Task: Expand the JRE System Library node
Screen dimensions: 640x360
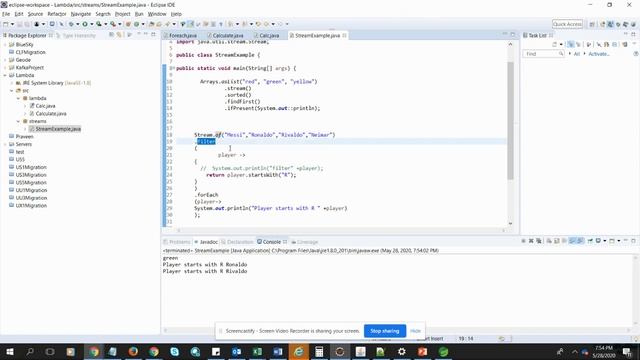Action: point(11,83)
